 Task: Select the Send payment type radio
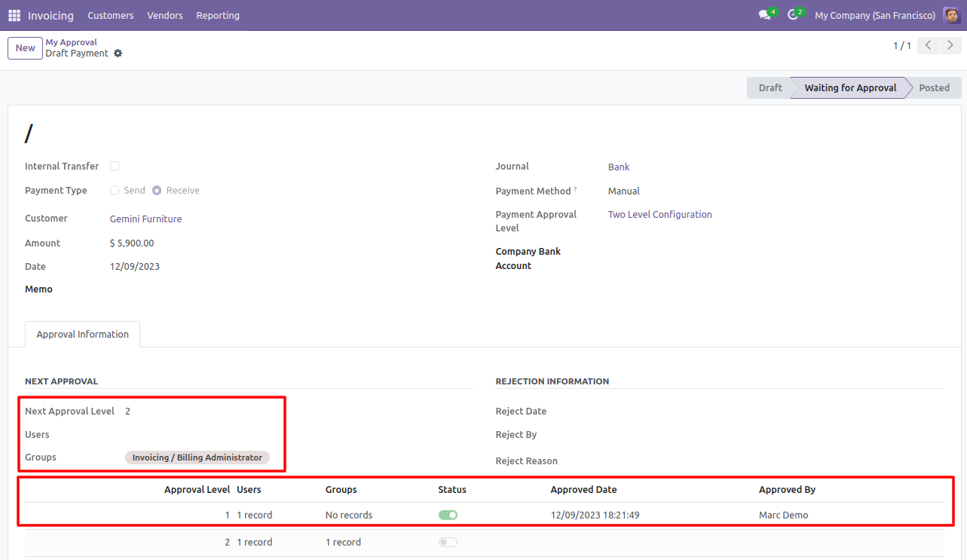tap(115, 191)
